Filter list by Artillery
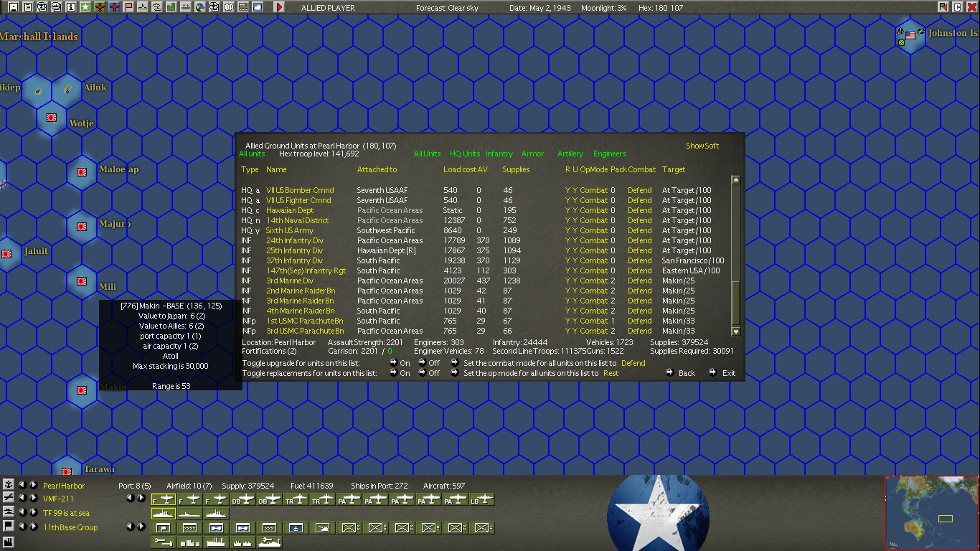Screen dimensions: 980x551 click(570, 154)
